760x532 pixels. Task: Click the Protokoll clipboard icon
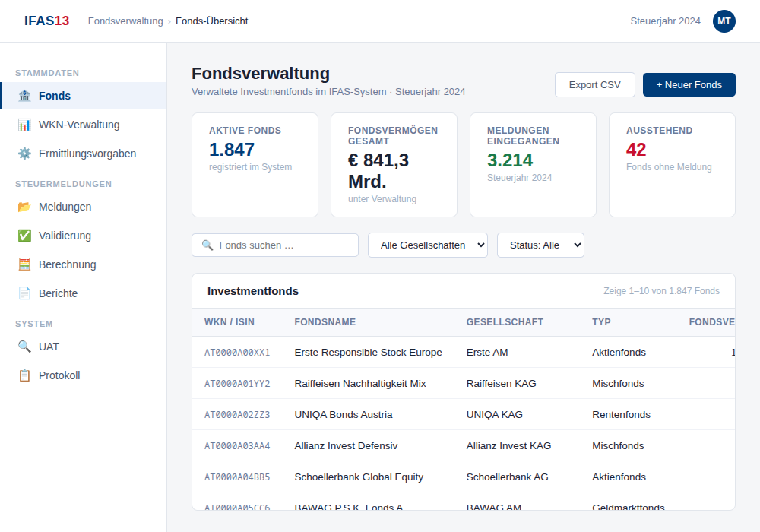(25, 375)
